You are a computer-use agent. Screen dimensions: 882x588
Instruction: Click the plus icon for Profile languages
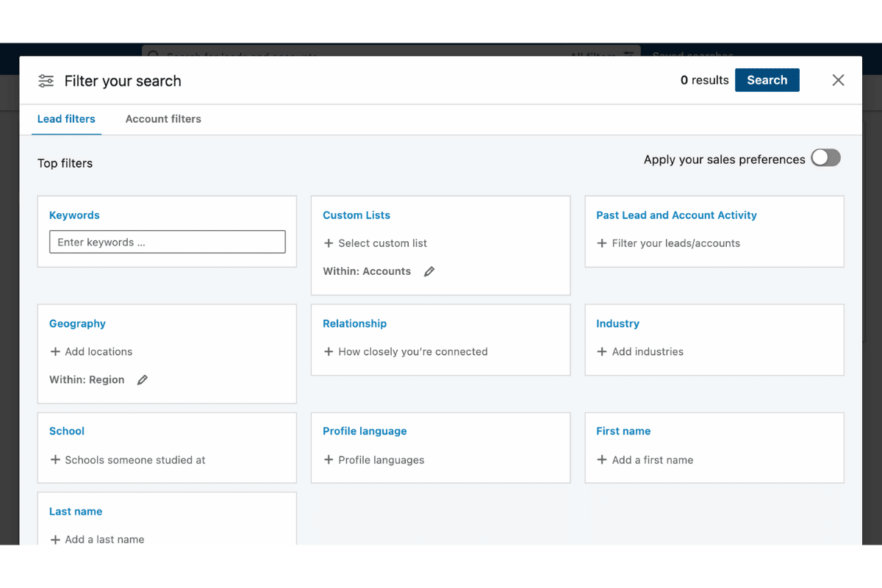coord(329,460)
